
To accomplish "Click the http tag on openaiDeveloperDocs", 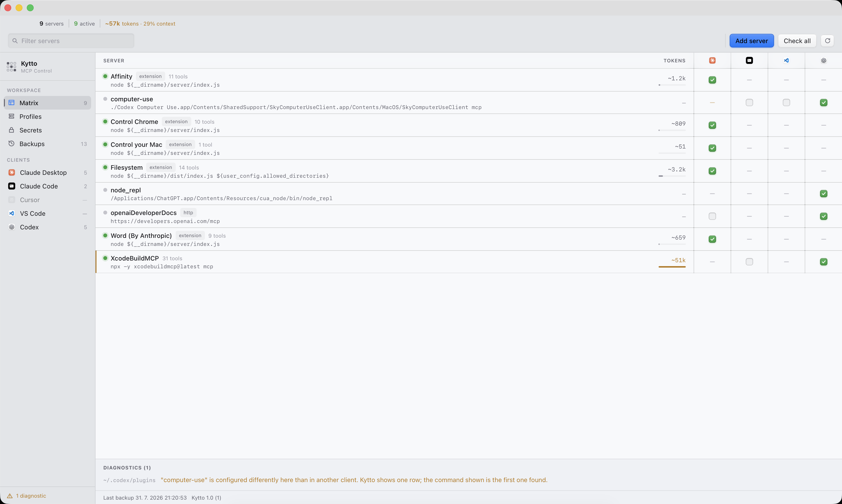I will tap(188, 213).
